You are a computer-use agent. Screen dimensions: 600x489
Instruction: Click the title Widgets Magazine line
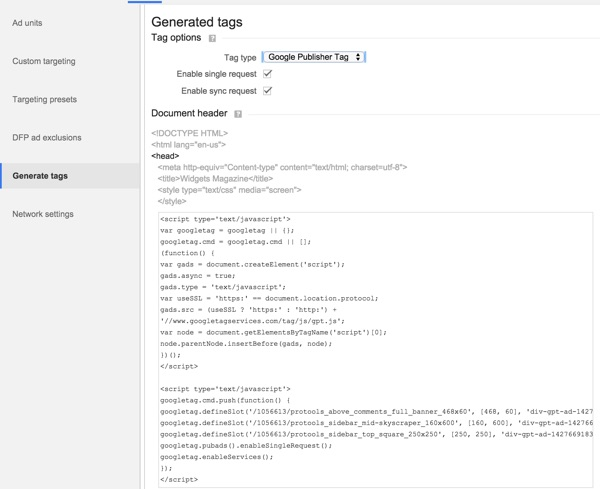pos(215,179)
